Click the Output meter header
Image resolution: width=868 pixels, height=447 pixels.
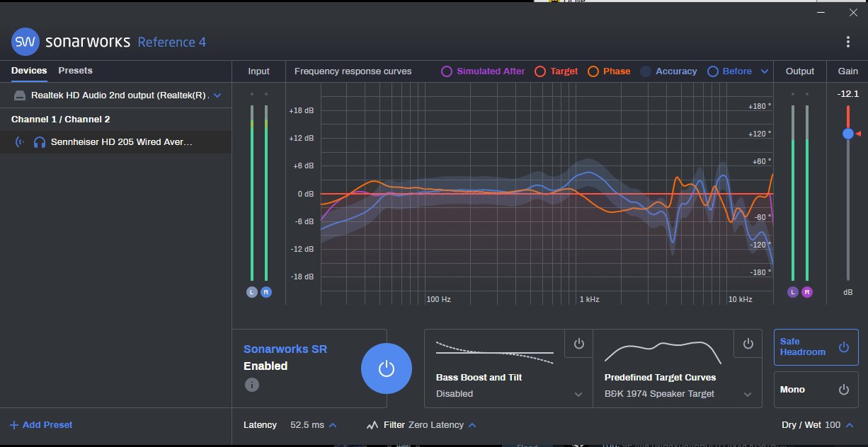click(800, 71)
